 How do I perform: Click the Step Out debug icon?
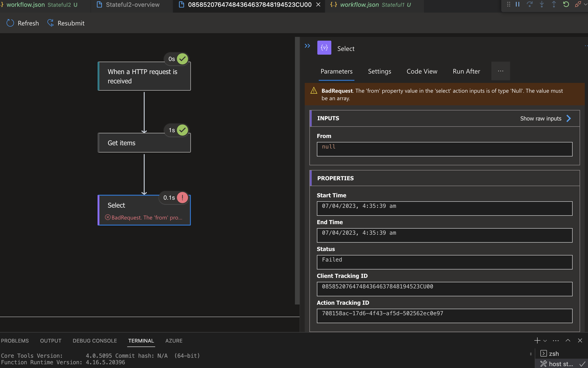tap(554, 4)
